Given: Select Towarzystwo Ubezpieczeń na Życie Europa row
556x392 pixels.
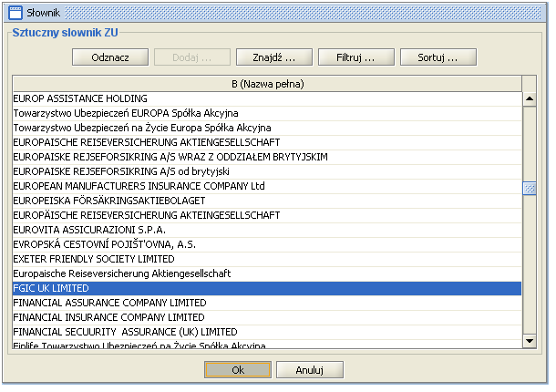Looking at the screenshot, I should tap(267, 128).
